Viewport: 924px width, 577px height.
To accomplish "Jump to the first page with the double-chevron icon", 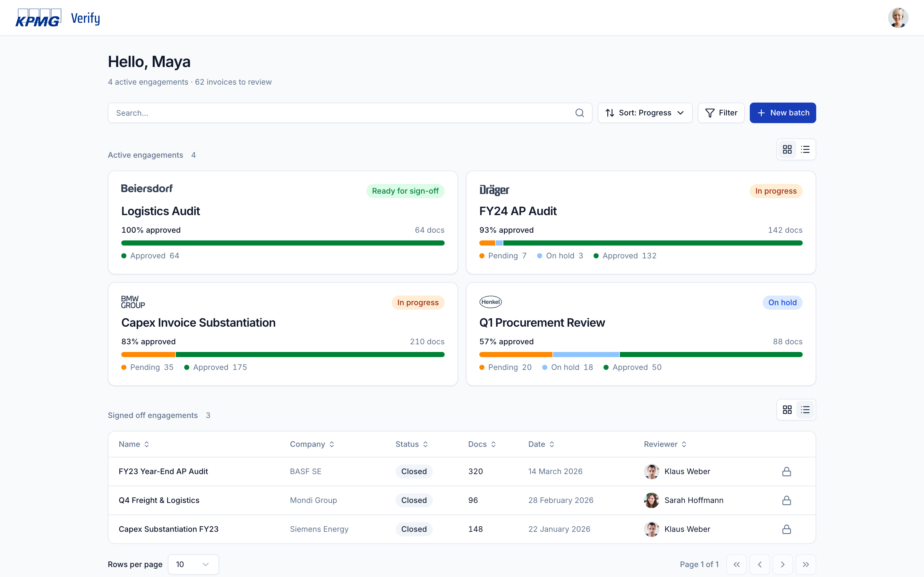I will 737,564.
